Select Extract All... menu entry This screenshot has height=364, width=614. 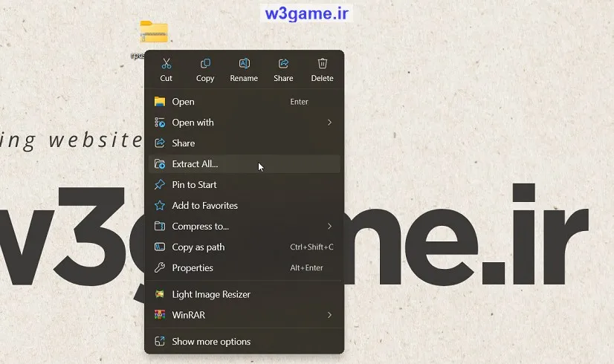pyautogui.click(x=245, y=164)
